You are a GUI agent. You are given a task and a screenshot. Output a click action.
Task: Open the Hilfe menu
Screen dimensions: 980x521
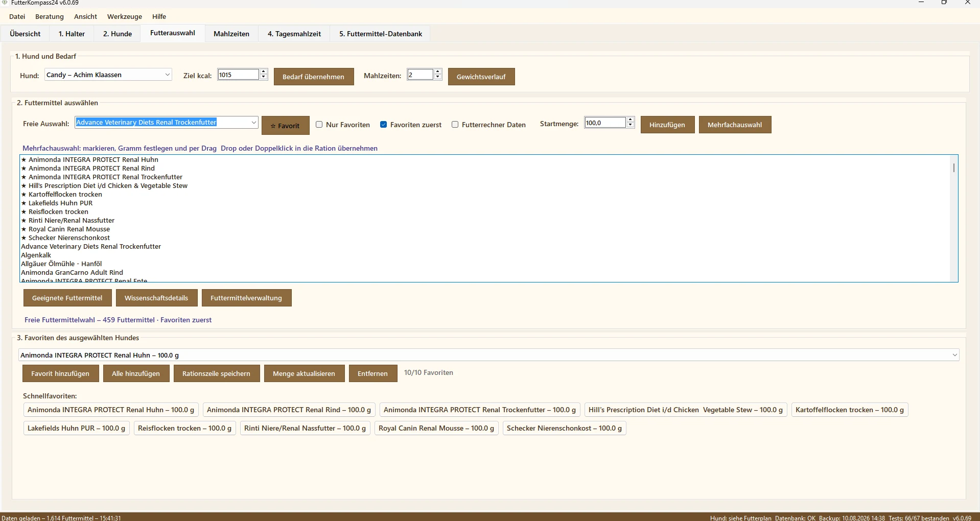point(159,16)
